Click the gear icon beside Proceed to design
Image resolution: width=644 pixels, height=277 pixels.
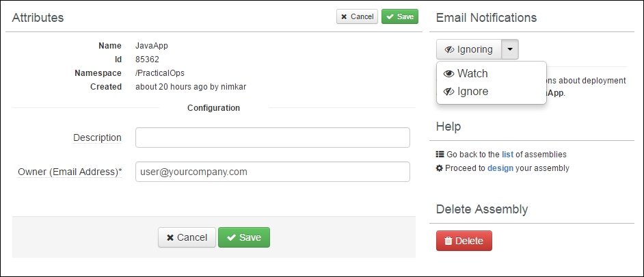[440, 168]
